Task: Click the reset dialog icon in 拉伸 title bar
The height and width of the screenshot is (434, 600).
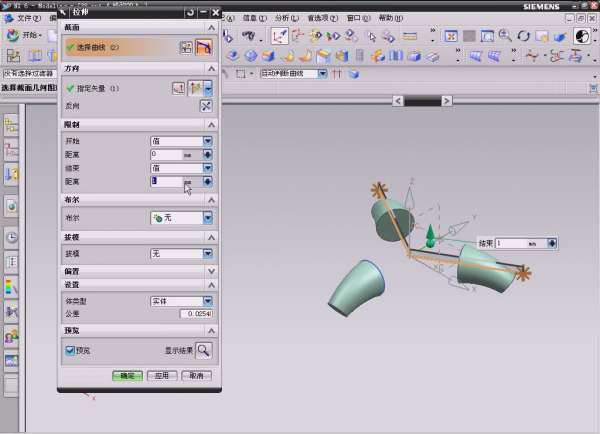Action: point(190,12)
